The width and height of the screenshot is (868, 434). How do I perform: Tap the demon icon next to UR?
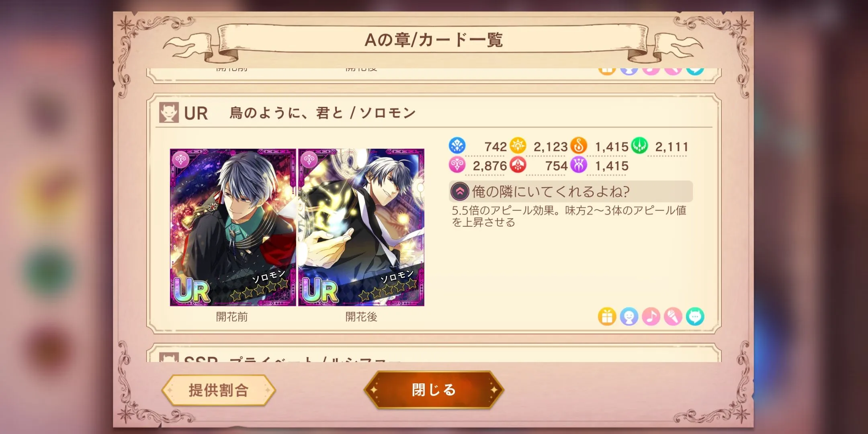[169, 113]
